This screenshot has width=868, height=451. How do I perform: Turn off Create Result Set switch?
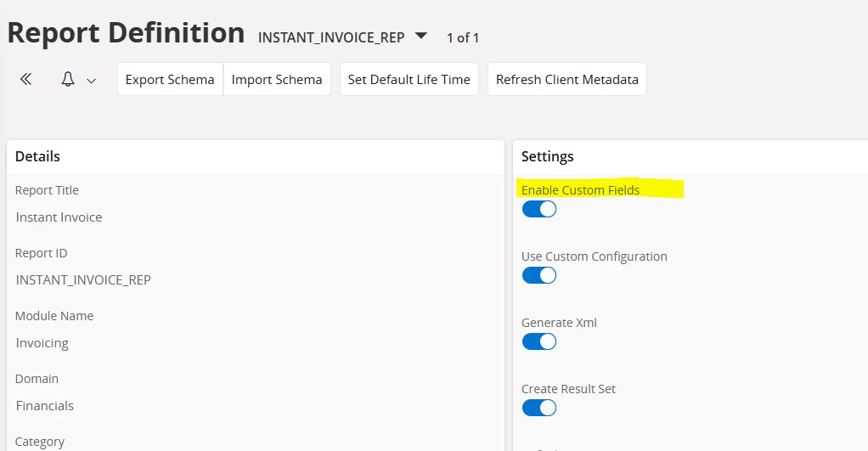538,408
